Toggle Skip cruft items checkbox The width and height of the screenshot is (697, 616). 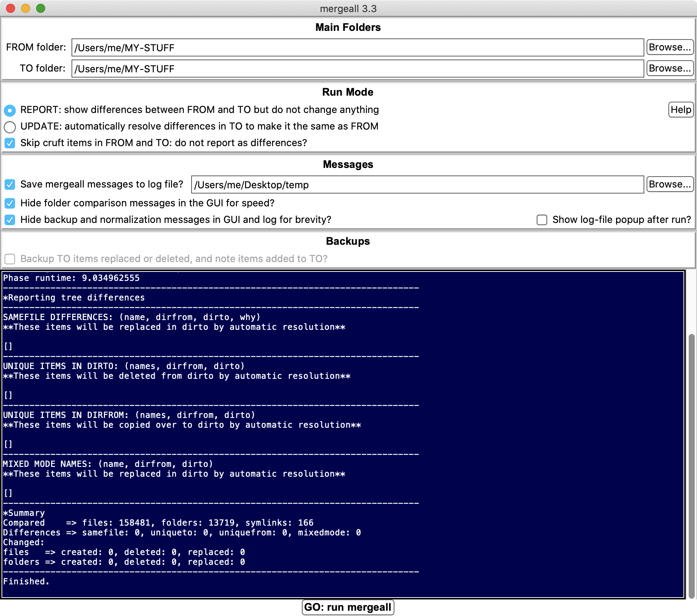pyautogui.click(x=10, y=143)
